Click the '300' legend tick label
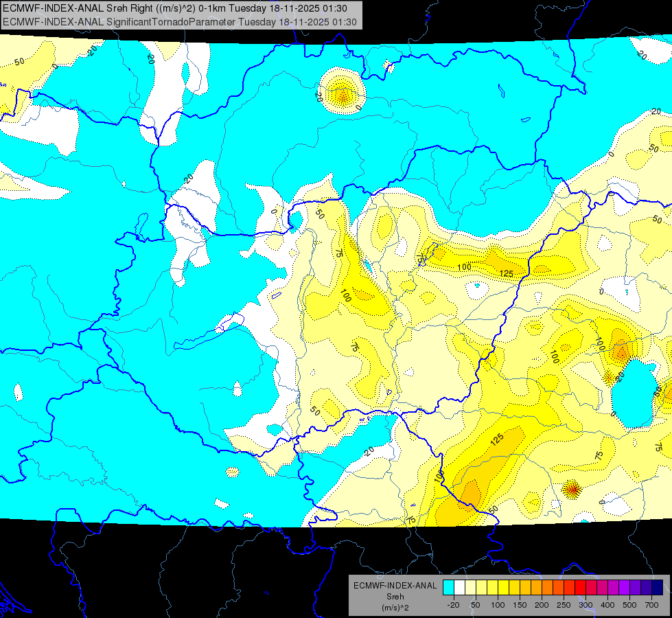672x618 pixels. (586, 605)
